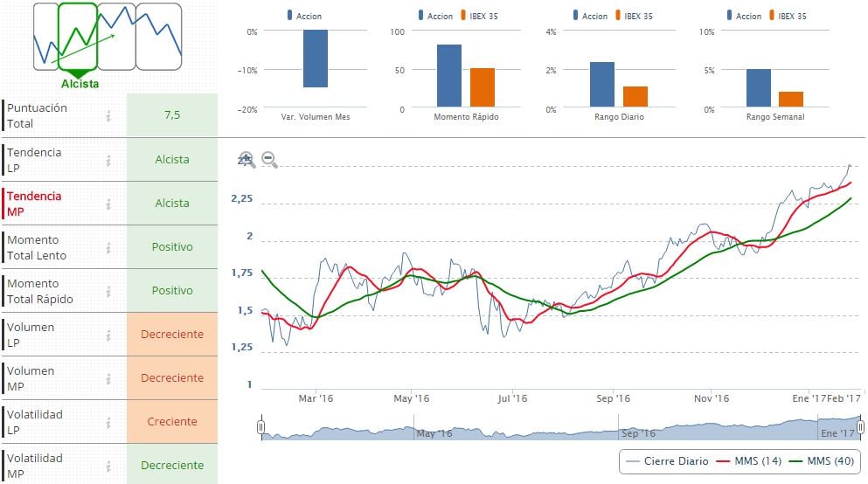
Task: Click the zoom out magnifier icon
Action: (269, 160)
